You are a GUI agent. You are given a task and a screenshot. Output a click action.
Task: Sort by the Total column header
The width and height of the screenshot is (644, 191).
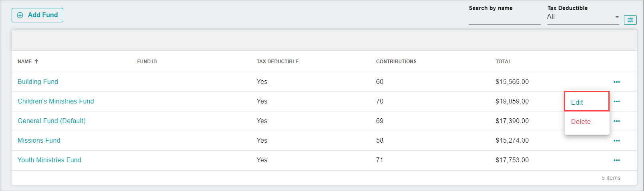coord(503,61)
